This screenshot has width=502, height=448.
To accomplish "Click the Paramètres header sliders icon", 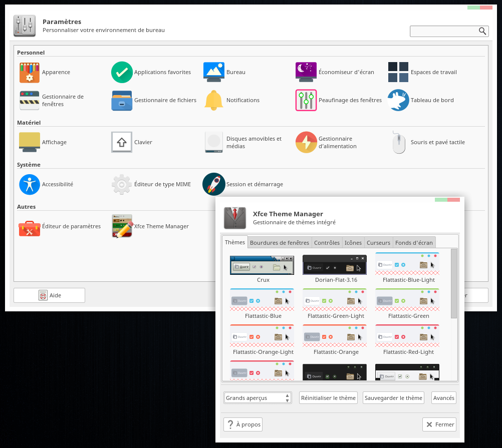I will point(25,26).
